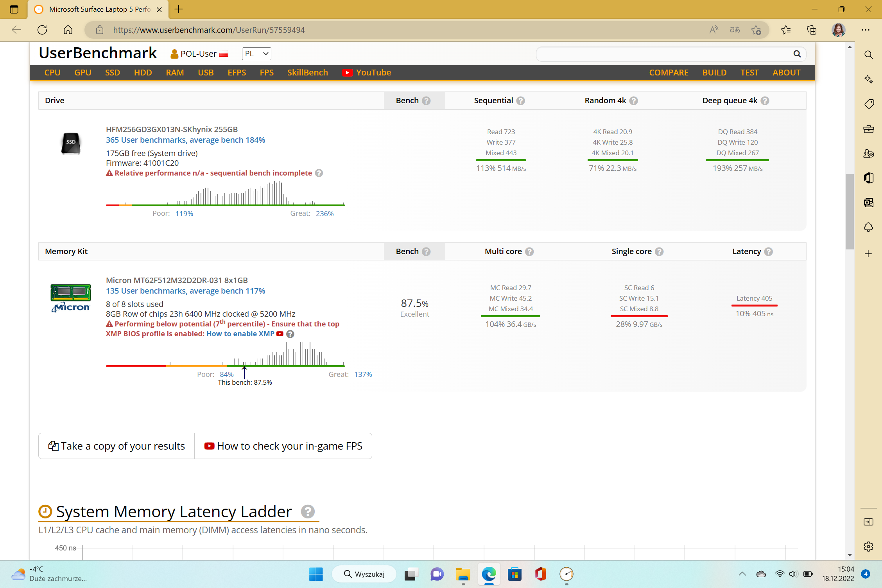882x588 pixels.
Task: Click 'Take a copy of your results' button
Action: tap(117, 446)
